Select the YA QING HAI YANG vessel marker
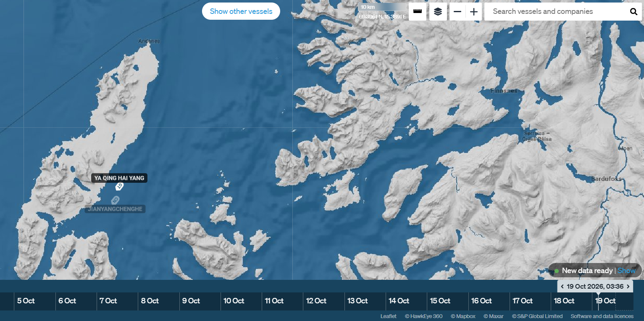Image resolution: width=644 pixels, height=321 pixels. [120, 186]
